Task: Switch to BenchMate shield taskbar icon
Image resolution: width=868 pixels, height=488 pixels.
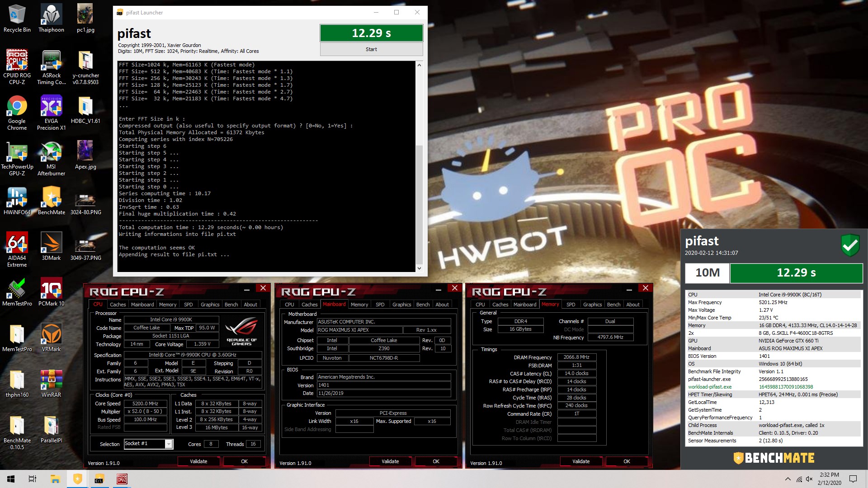Action: pos(77,479)
